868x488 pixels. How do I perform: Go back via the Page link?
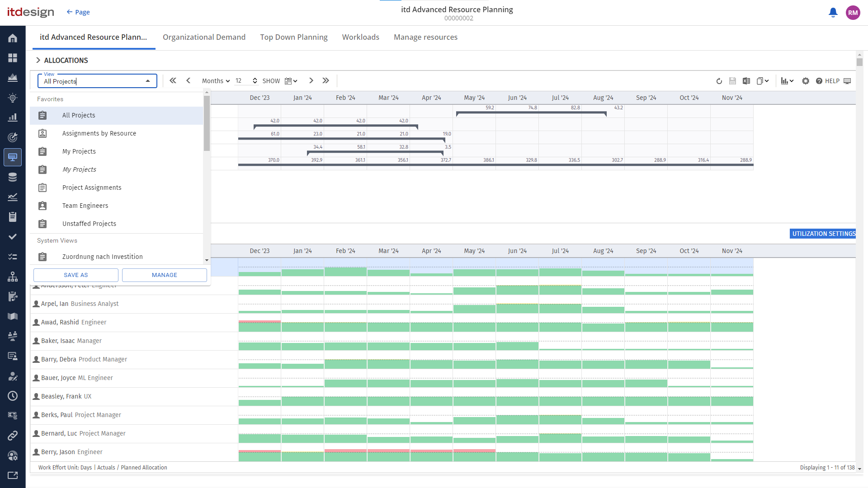[x=78, y=12]
